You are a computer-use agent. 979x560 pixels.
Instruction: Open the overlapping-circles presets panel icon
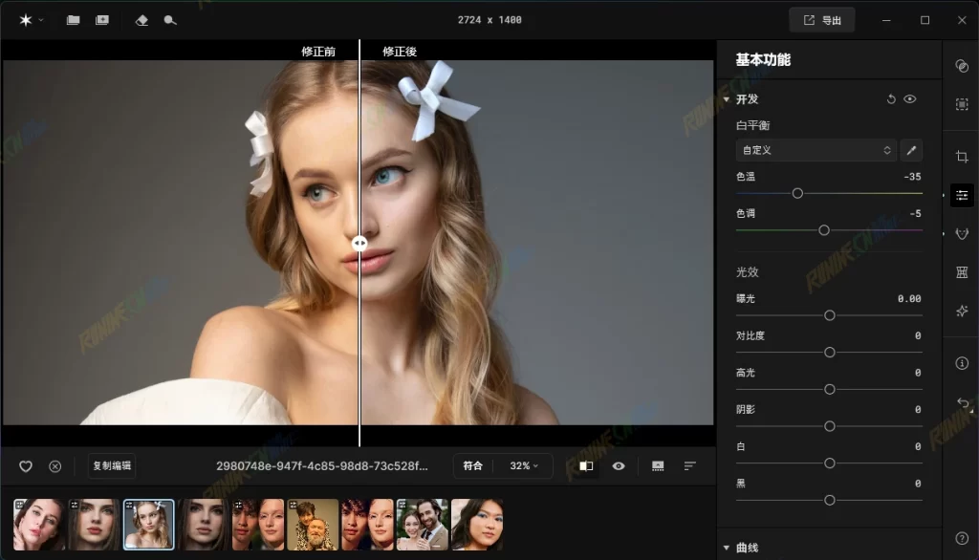(962, 66)
